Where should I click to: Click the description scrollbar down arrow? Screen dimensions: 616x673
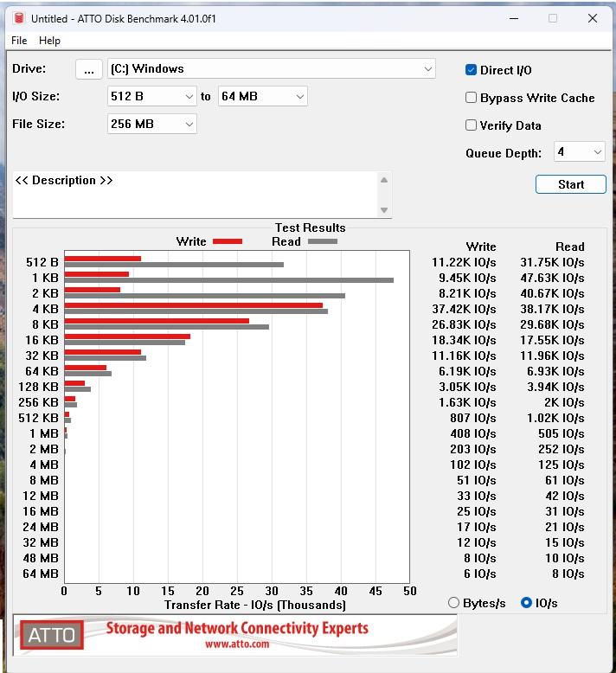tap(384, 210)
